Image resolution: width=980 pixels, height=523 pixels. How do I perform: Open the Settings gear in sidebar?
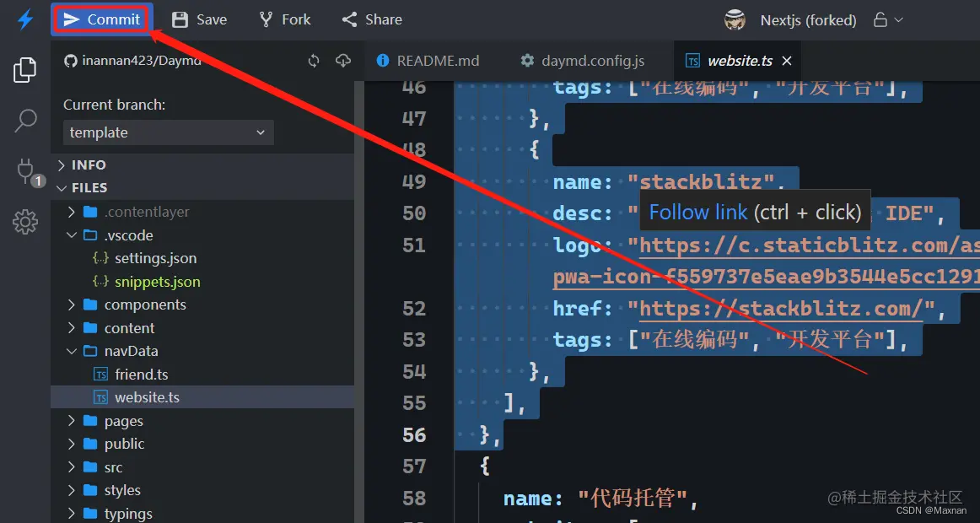pos(25,222)
